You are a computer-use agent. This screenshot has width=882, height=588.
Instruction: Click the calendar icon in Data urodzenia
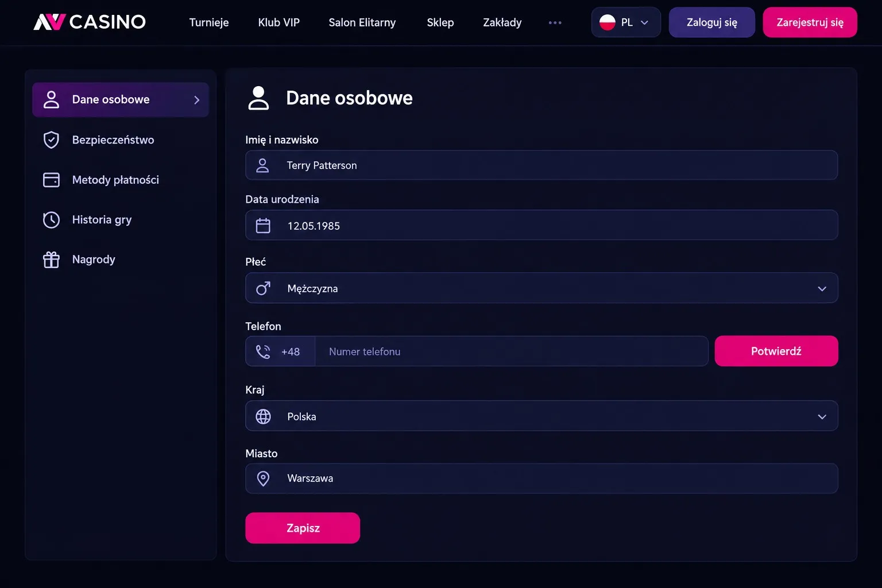(263, 226)
